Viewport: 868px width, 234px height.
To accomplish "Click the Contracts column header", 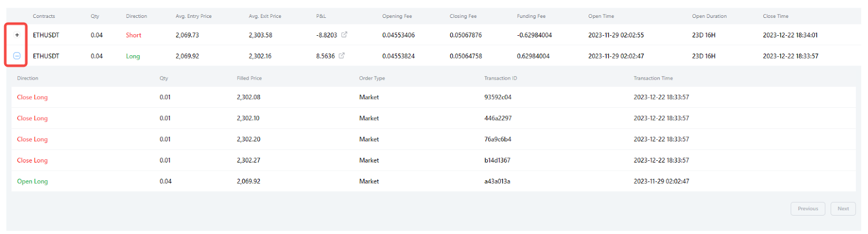I will [44, 16].
